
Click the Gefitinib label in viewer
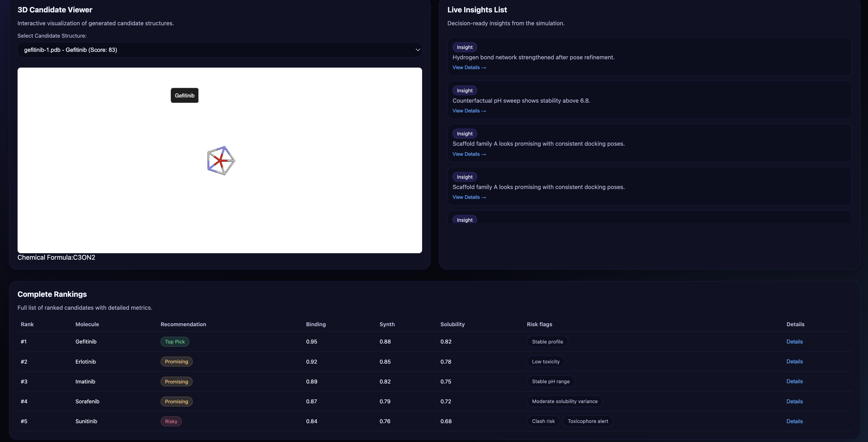click(x=184, y=96)
